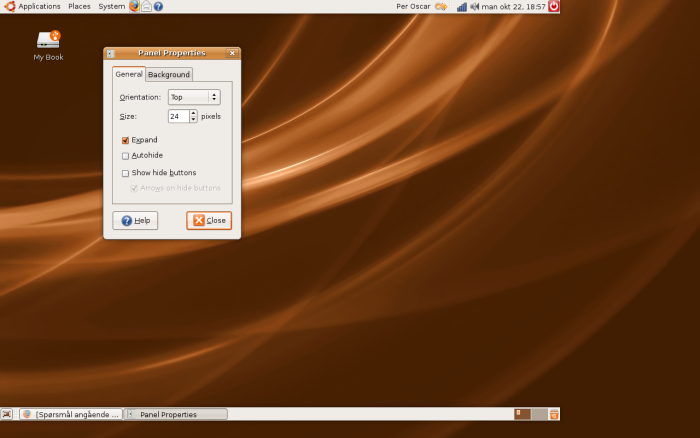Switch to the second workspace in the switcher
The image size is (700, 438).
539,414
